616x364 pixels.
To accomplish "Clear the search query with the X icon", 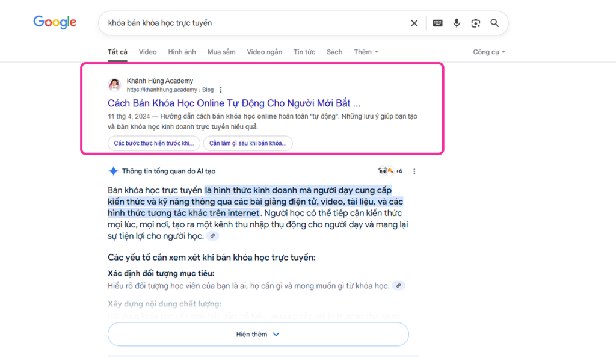I will tap(414, 23).
